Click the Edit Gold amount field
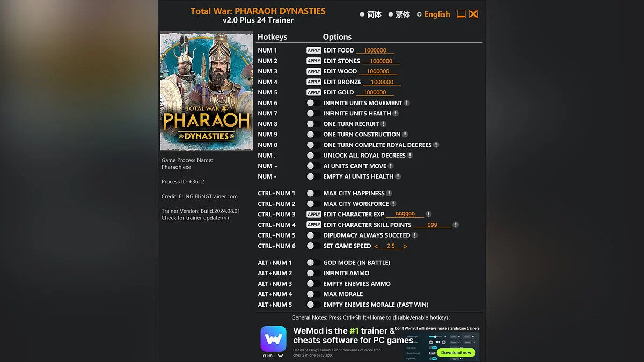 coord(375,92)
